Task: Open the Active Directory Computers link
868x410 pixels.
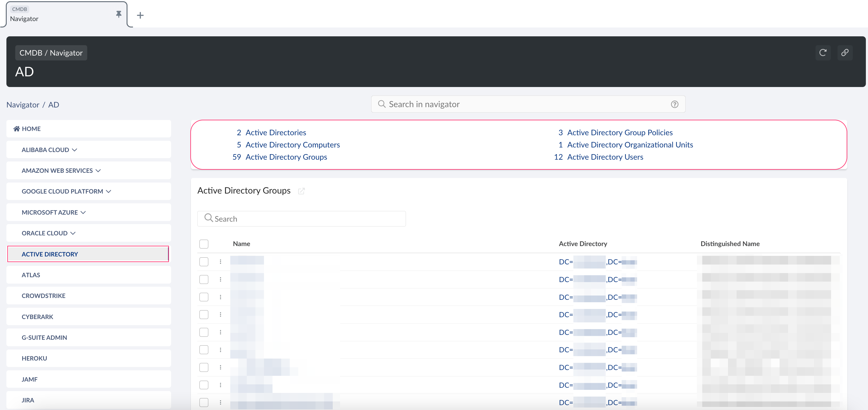Action: [x=292, y=145]
